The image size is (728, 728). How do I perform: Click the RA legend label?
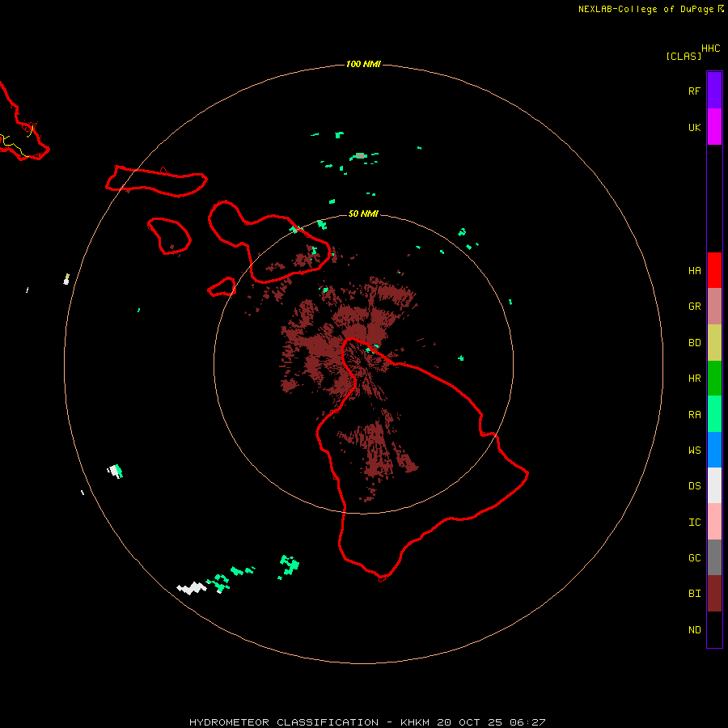[x=694, y=415]
